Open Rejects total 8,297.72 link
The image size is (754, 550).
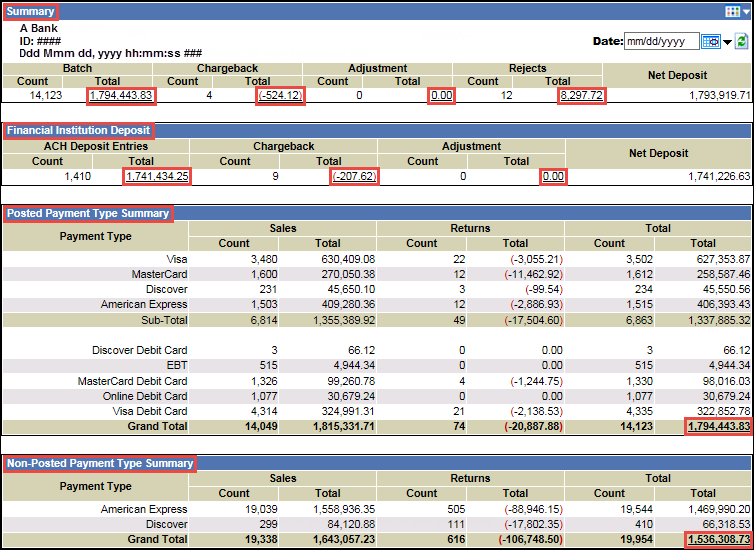[x=581, y=96]
